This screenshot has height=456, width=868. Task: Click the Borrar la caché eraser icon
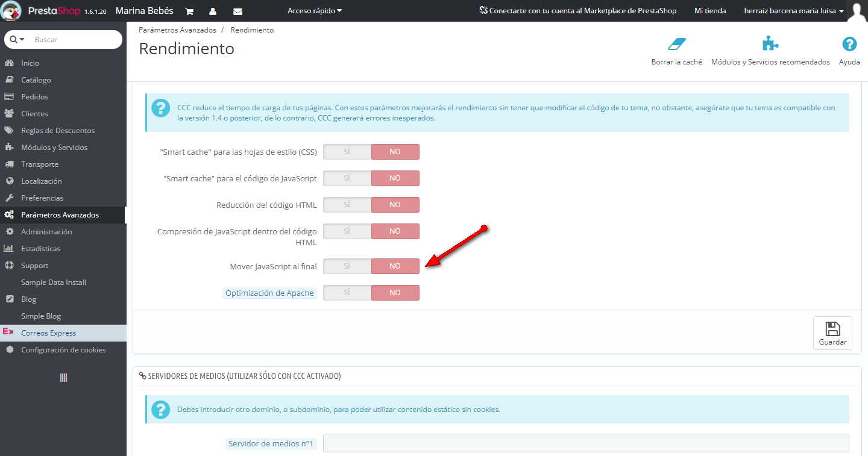[677, 44]
